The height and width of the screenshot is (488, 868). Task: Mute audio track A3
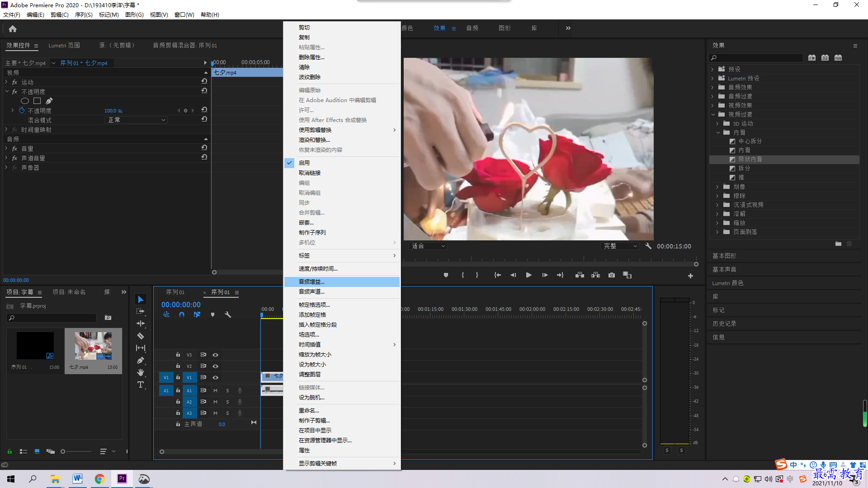[x=215, y=413]
